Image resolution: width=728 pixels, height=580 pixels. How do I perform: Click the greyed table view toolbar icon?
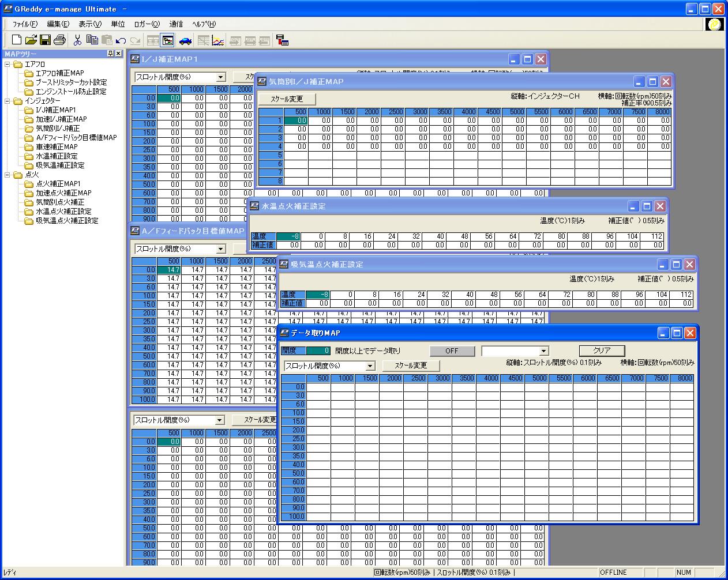153,40
